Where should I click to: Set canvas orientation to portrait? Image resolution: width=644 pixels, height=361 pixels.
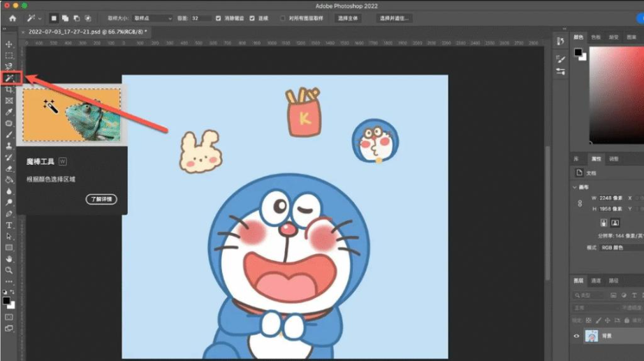(603, 223)
